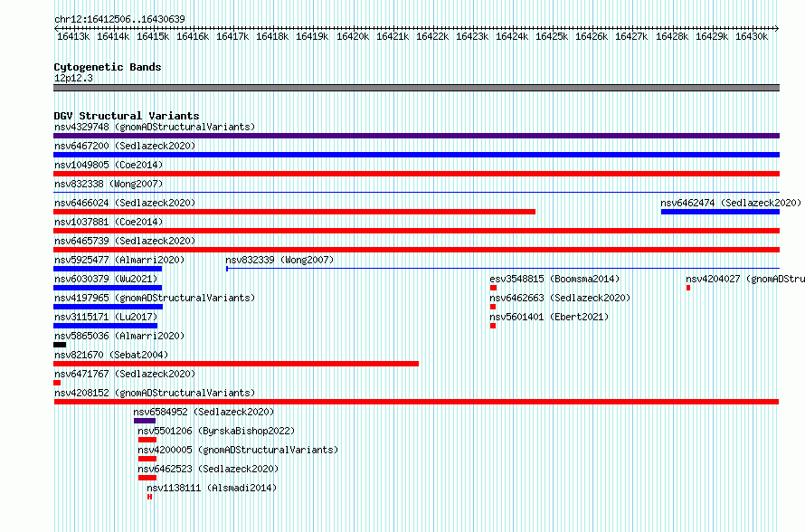Click the nsv832339 (Wong2007) label

279,260
